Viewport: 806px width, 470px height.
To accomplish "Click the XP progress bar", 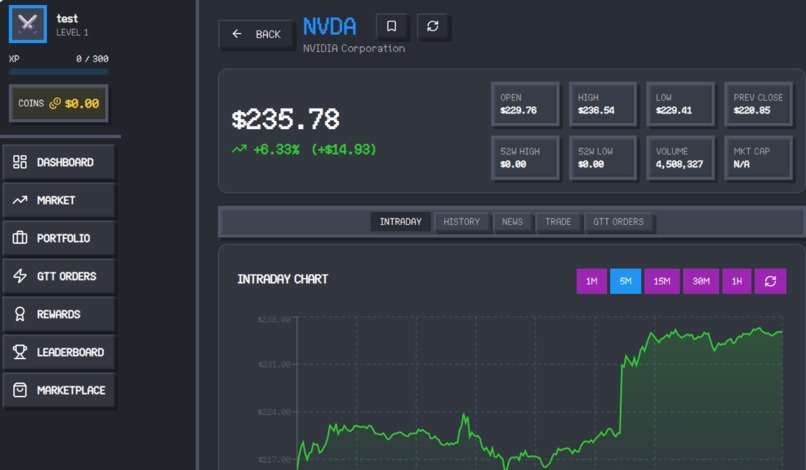I will (x=59, y=71).
